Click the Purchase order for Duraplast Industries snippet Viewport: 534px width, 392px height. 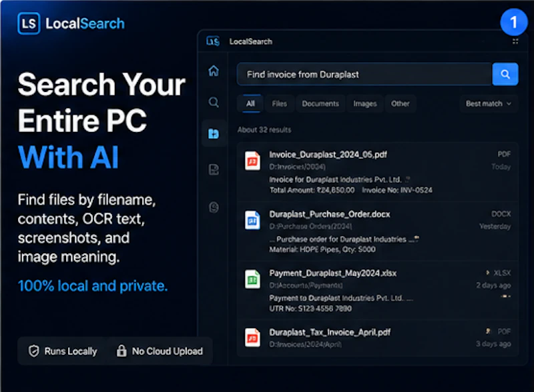(x=344, y=239)
